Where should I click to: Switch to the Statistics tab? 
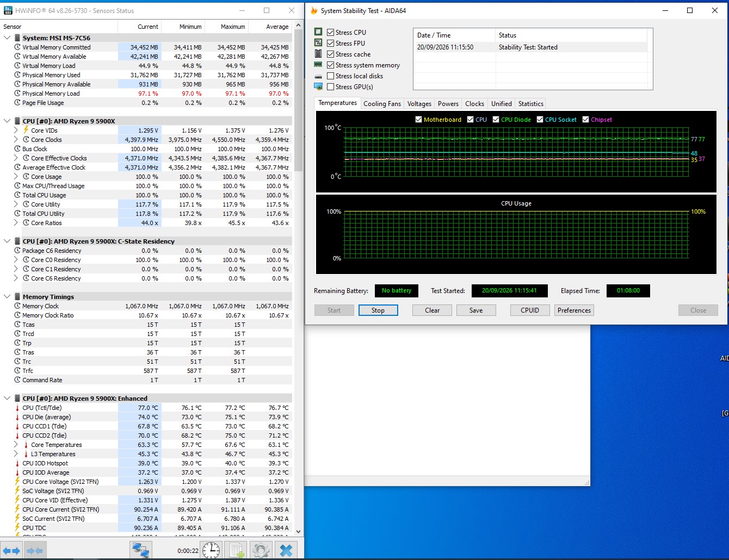[x=531, y=104]
